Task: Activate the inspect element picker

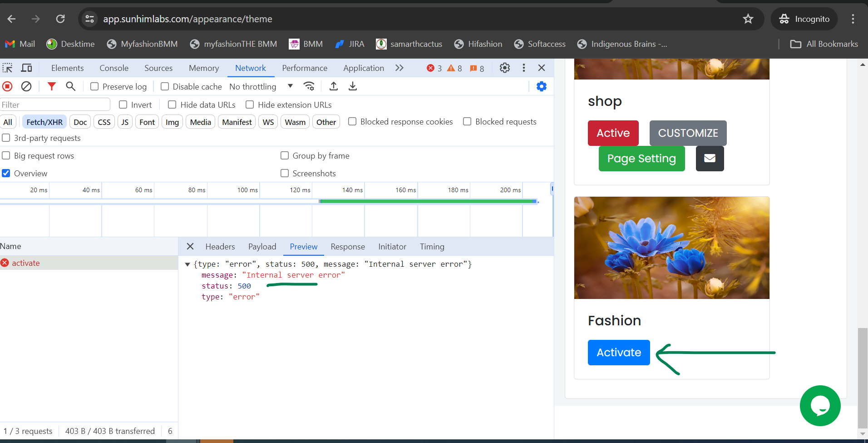Action: (x=8, y=68)
